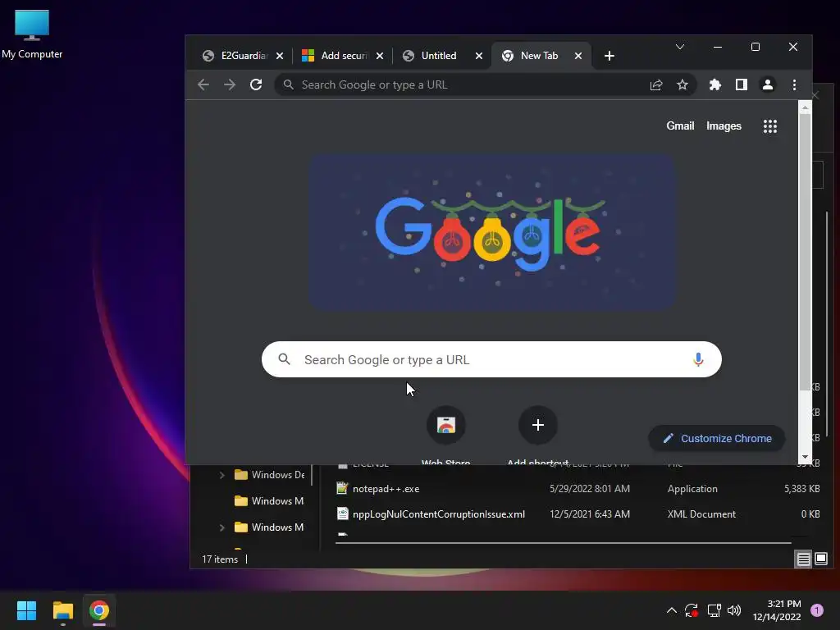The image size is (840, 630).
Task: Go back in Chrome
Action: pyautogui.click(x=203, y=84)
